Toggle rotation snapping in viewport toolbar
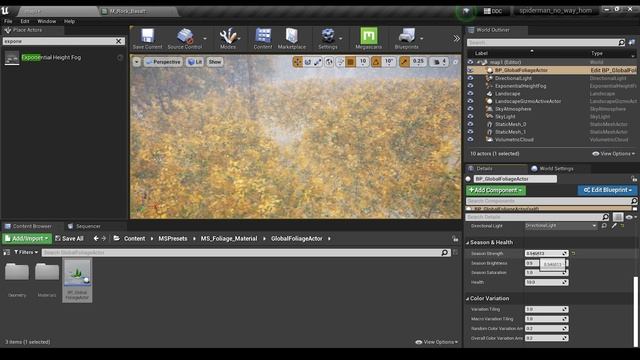This screenshot has height=360, width=640. 376,62
